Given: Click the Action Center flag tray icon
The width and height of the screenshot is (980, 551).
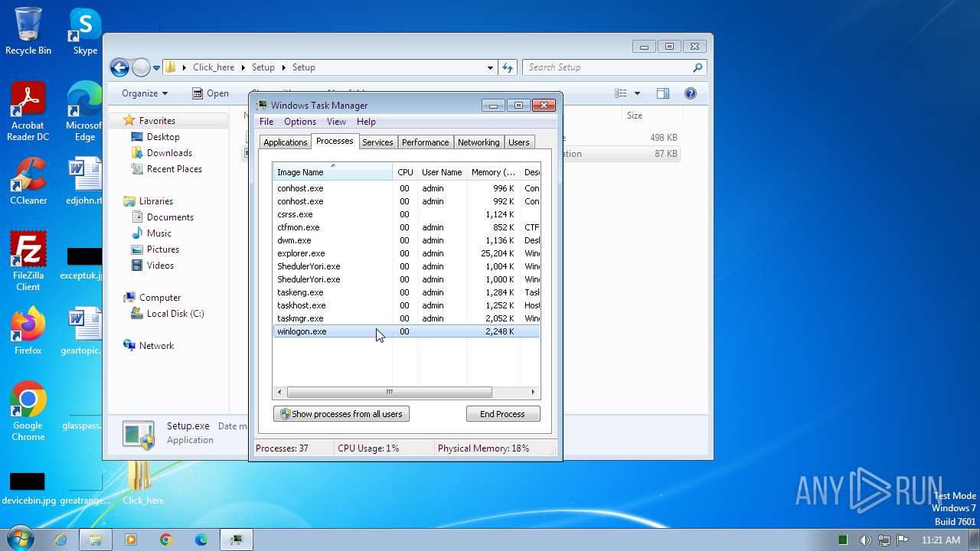Looking at the screenshot, I should (x=902, y=540).
